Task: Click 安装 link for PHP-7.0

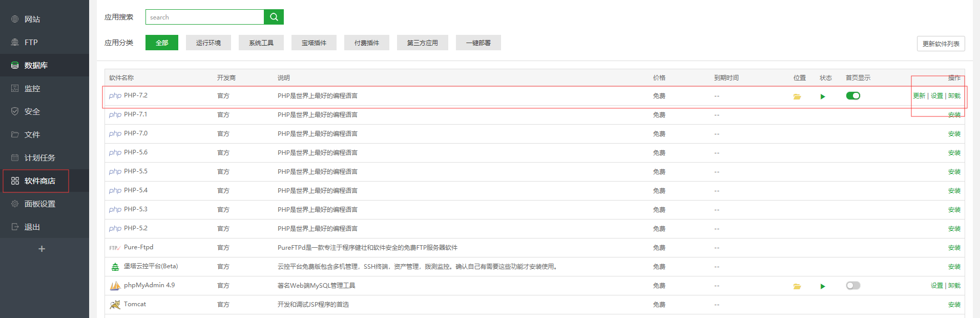Action: pos(954,134)
